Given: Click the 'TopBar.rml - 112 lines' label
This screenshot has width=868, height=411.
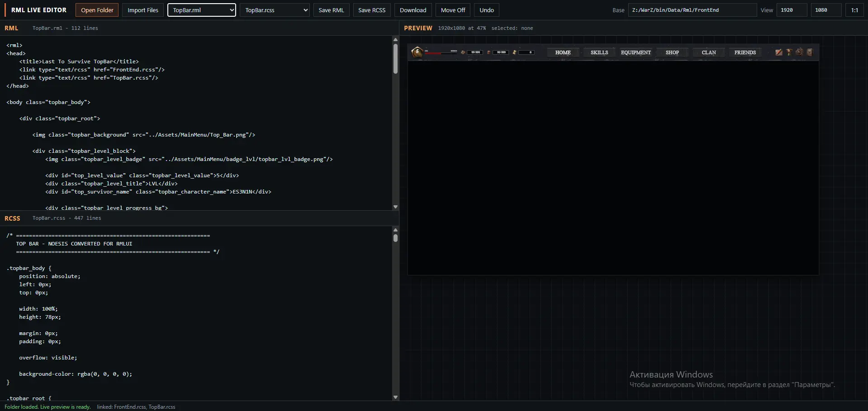Looking at the screenshot, I should 65,28.
